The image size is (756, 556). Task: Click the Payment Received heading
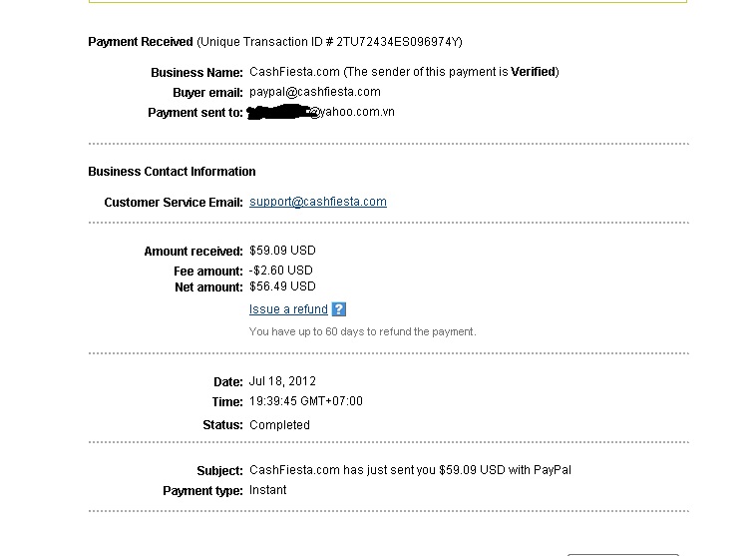coord(141,42)
